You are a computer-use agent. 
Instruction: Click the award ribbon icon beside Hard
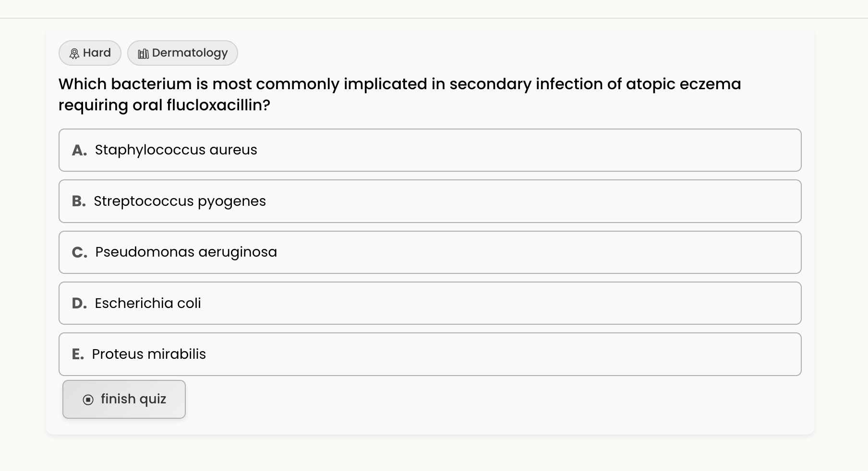[74, 53]
